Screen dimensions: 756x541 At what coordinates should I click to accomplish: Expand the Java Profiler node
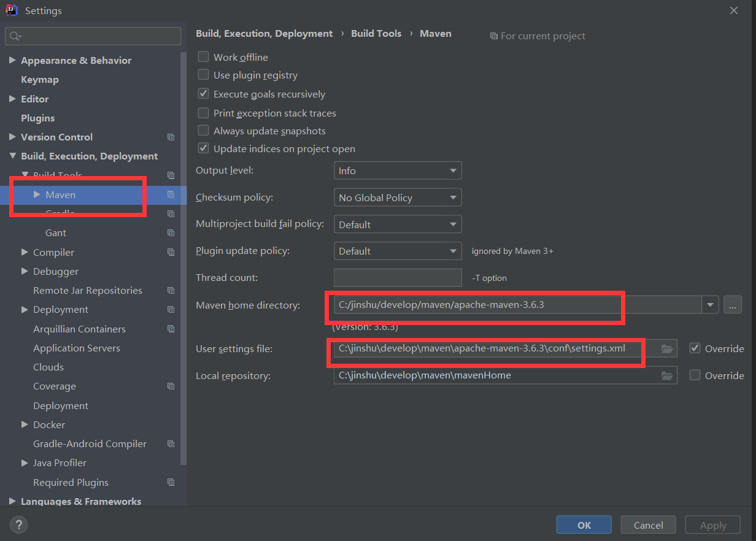[25, 462]
